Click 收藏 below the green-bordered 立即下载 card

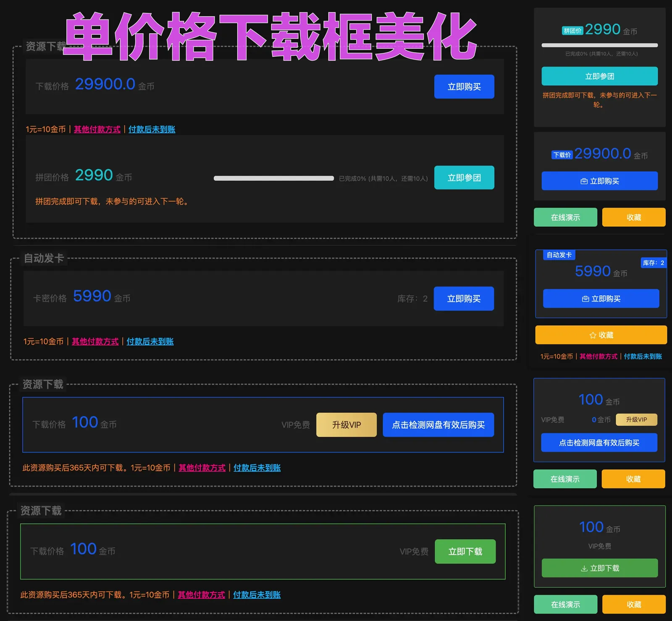click(x=634, y=605)
